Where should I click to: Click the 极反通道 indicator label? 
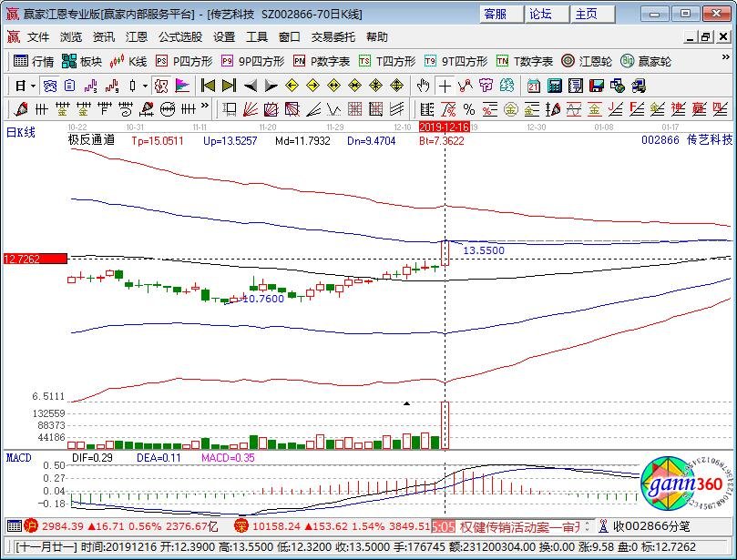(x=92, y=140)
